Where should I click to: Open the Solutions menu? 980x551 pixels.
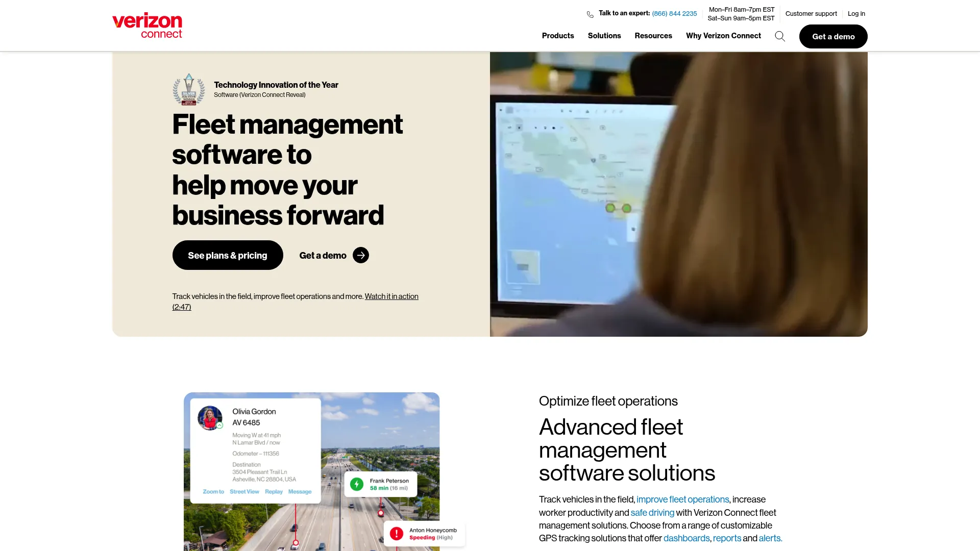point(604,36)
